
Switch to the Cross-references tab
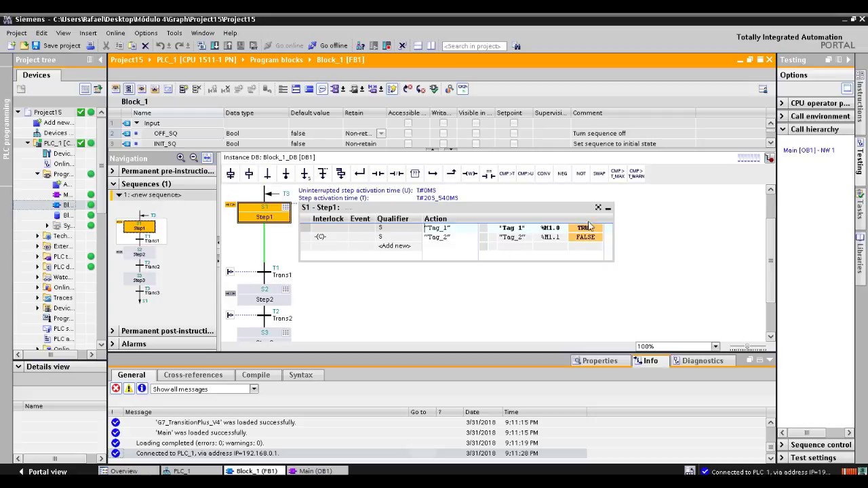(x=193, y=375)
